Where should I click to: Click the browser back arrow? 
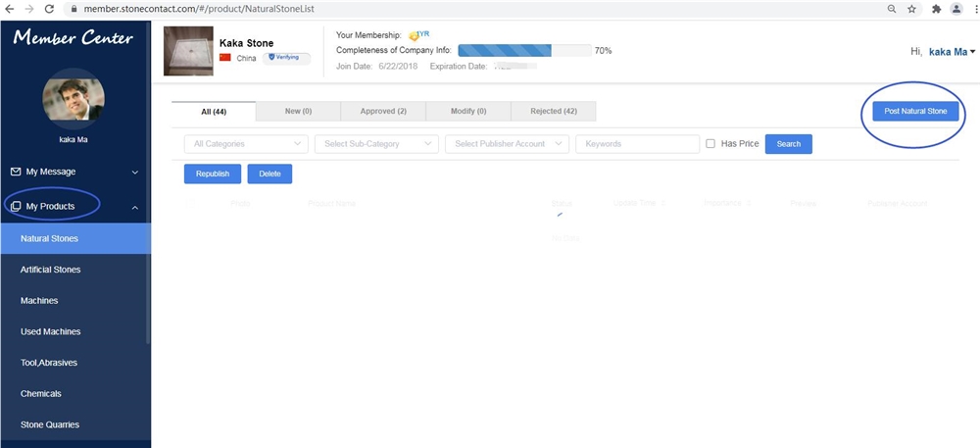[10, 9]
